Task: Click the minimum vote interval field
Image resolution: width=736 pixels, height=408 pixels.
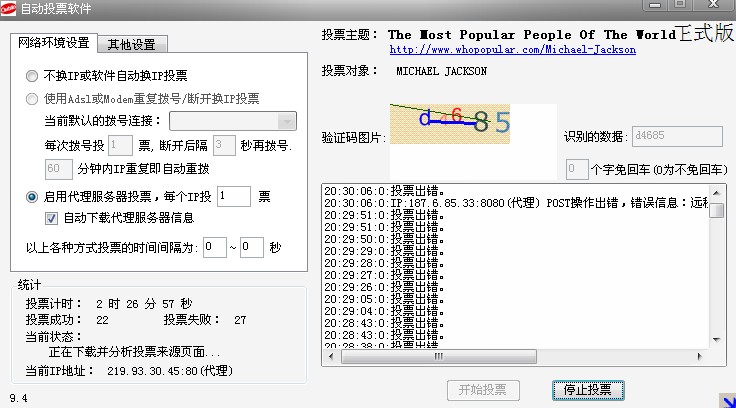Action: [215, 247]
